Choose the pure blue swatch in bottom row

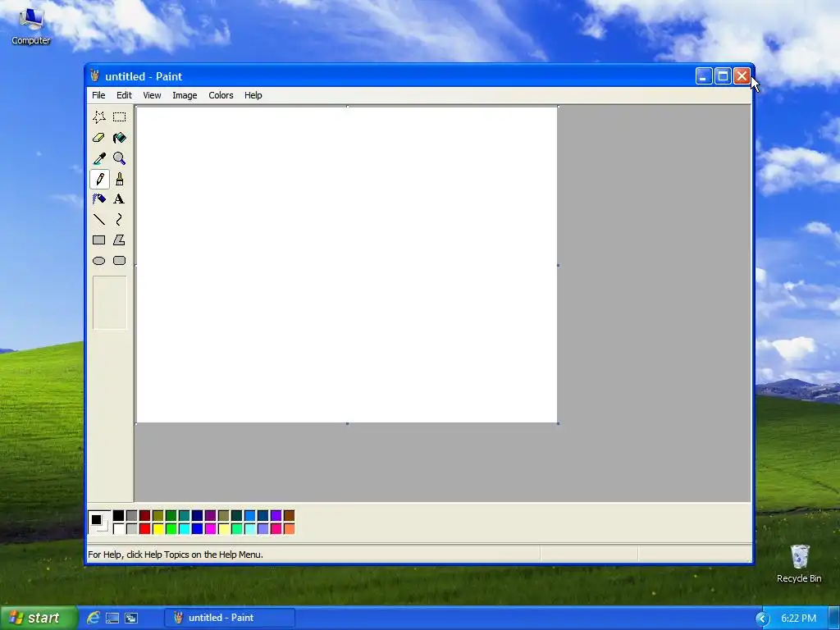coord(197,529)
